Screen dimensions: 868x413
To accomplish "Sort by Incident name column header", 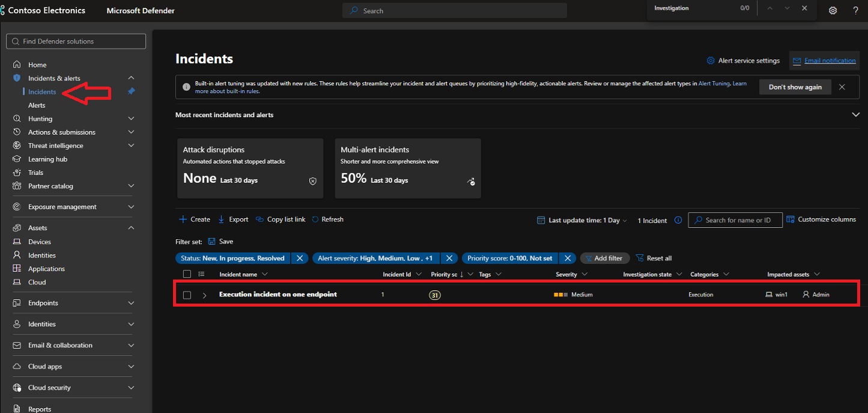I will (x=238, y=274).
